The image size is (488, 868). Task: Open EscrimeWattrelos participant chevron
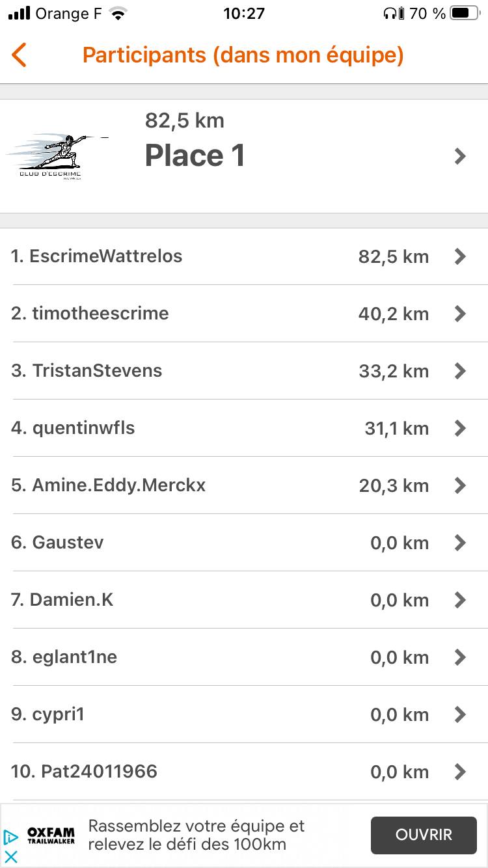[460, 256]
